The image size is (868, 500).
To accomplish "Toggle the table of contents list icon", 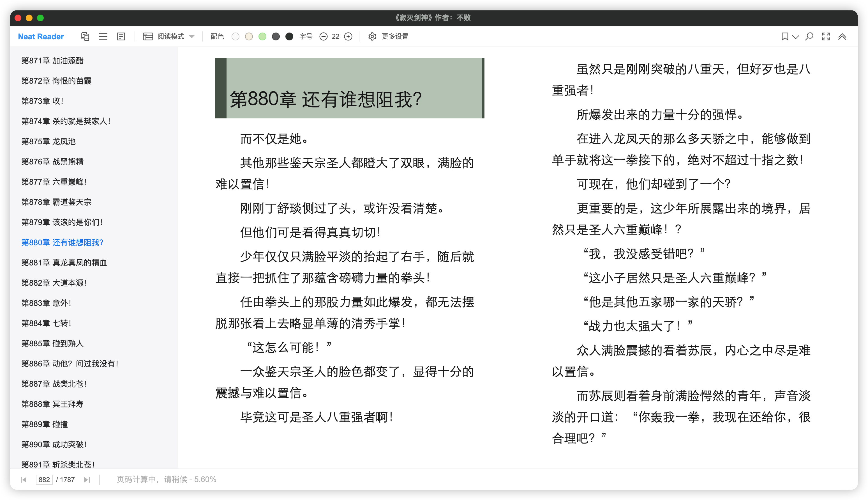I will click(x=103, y=36).
